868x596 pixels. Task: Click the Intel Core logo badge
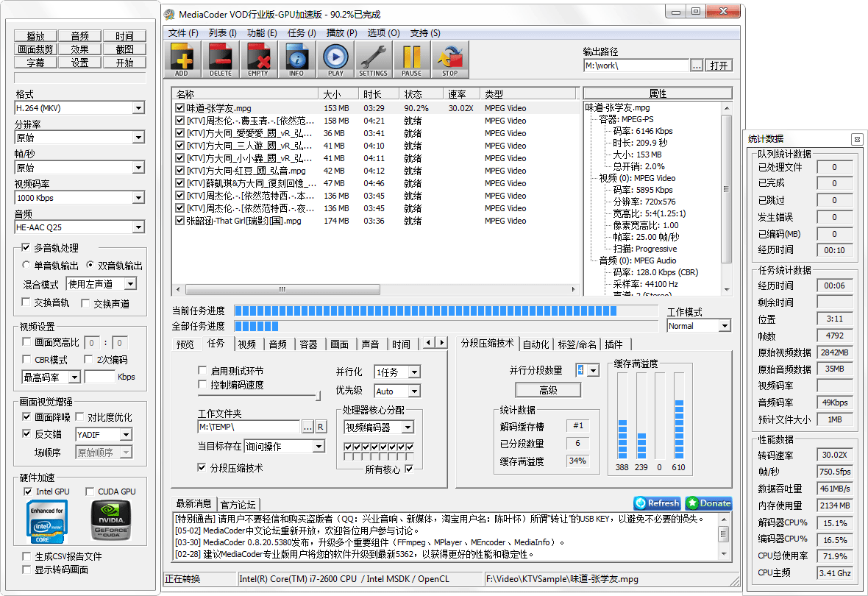coord(47,521)
